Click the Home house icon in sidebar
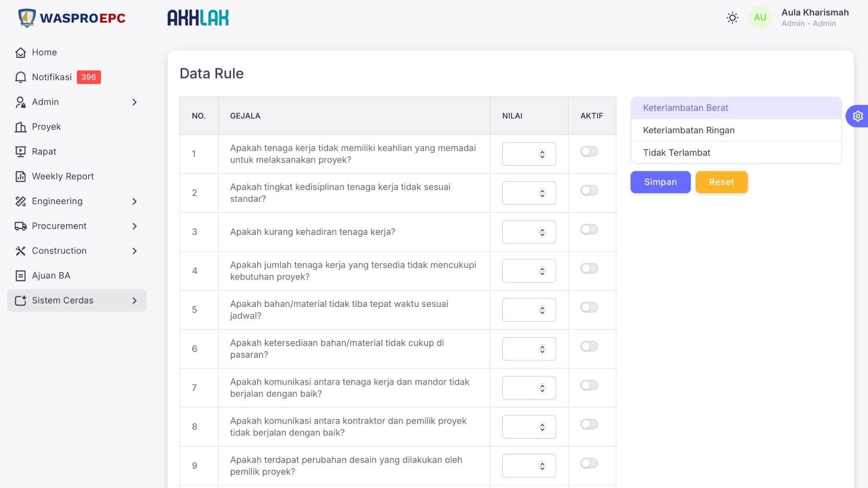 click(20, 52)
